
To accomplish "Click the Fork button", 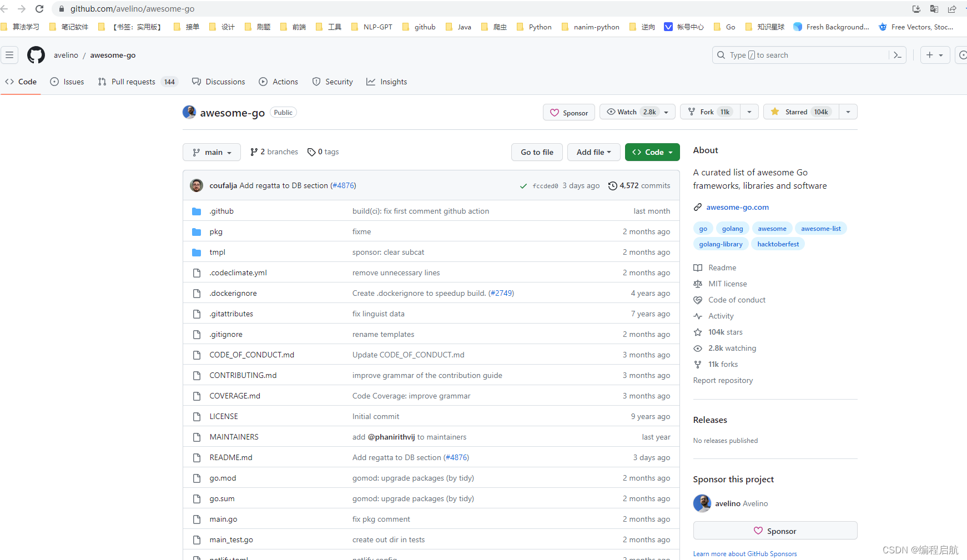I will point(711,112).
